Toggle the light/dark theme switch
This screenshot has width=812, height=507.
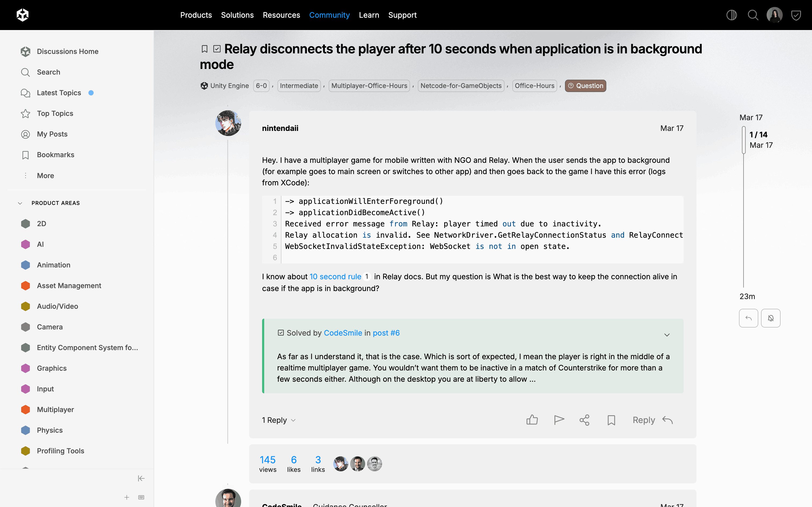coord(731,15)
